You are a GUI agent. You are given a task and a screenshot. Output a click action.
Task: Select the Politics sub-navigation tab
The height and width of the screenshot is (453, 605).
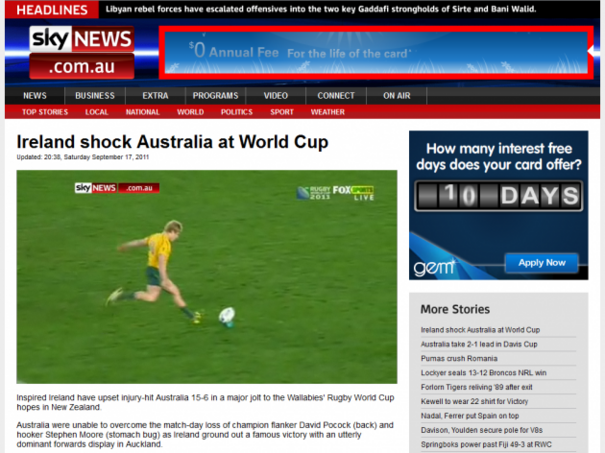tap(236, 112)
